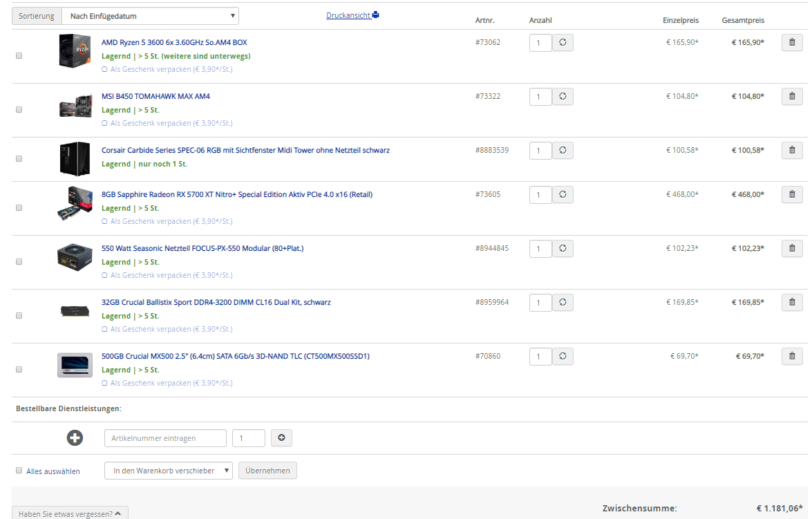Expand Haben Sie etwas vergessen panel

click(x=70, y=513)
